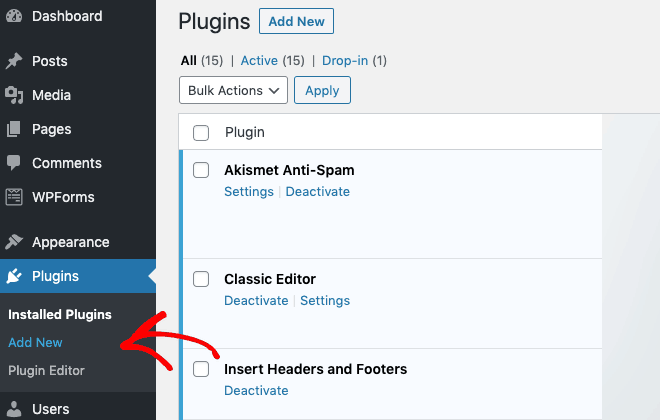660x420 pixels.
Task: Click the Dashboard gauge icon
Action: tap(14, 16)
